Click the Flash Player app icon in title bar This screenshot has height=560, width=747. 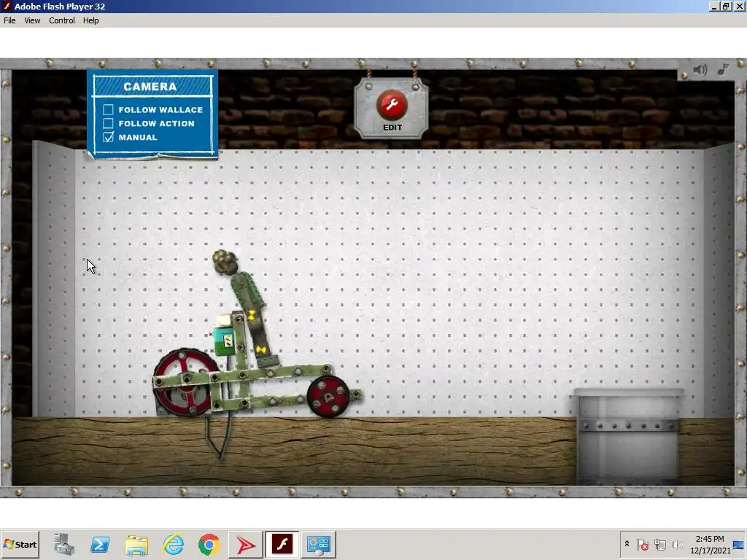pos(7,6)
